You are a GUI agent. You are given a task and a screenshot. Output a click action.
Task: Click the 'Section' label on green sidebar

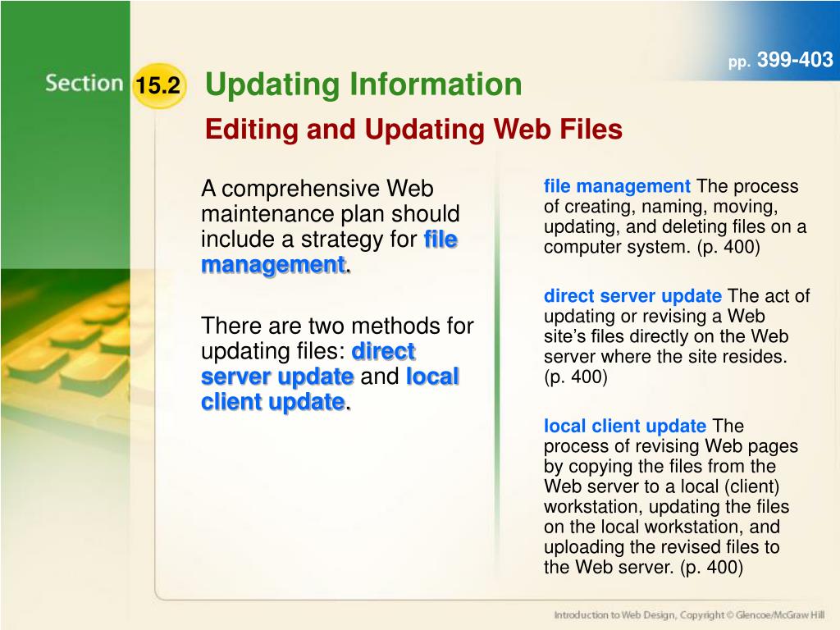(84, 83)
